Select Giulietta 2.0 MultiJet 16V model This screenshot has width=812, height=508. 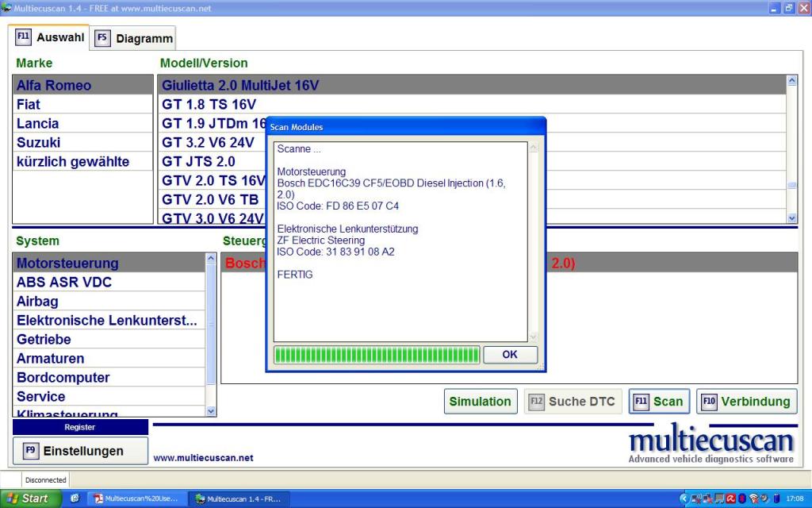(x=472, y=85)
